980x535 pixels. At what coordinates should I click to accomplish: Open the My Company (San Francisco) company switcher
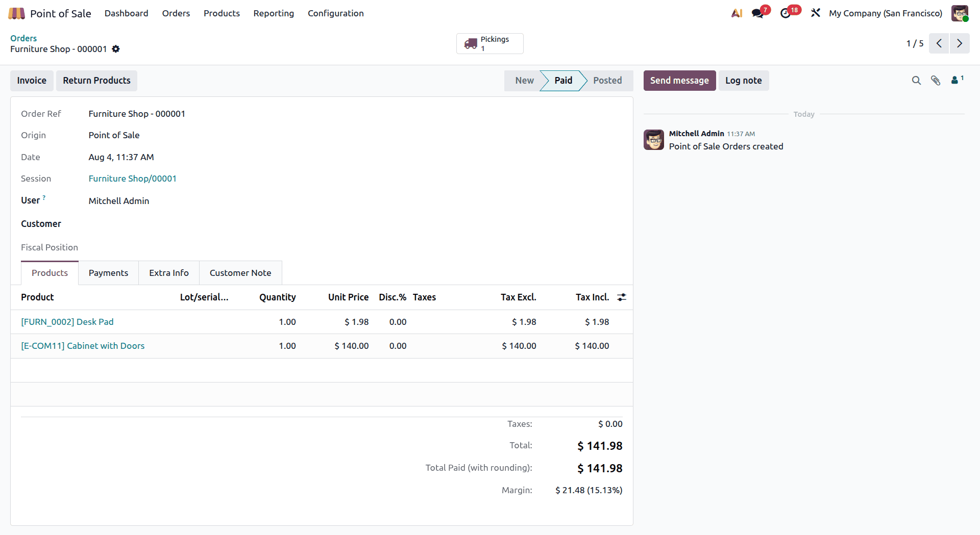click(886, 13)
